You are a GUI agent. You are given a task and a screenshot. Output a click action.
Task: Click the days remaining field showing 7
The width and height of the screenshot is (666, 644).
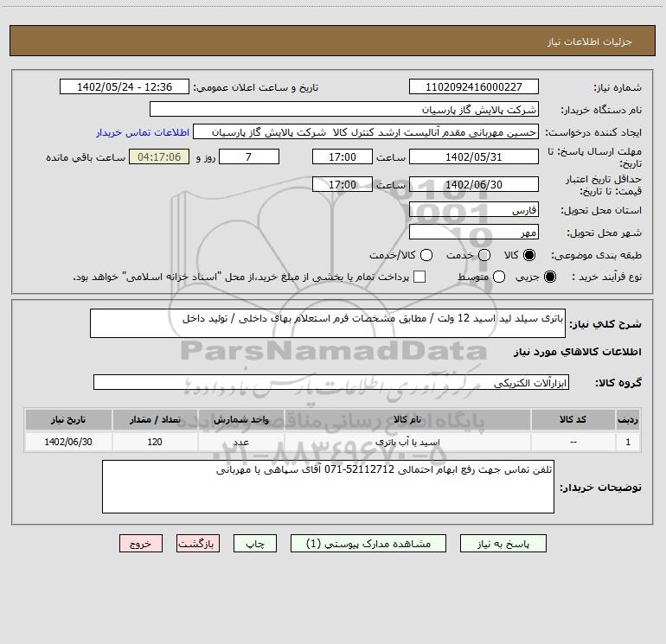tap(249, 156)
